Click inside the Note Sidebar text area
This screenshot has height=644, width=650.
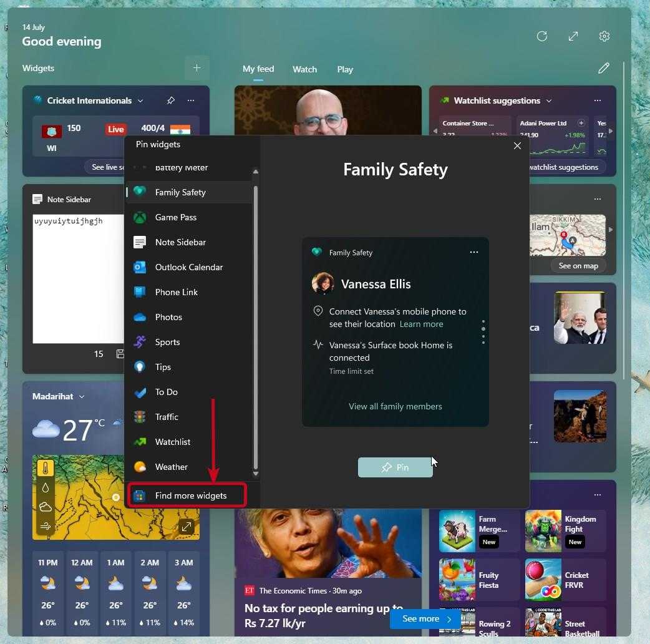79,279
